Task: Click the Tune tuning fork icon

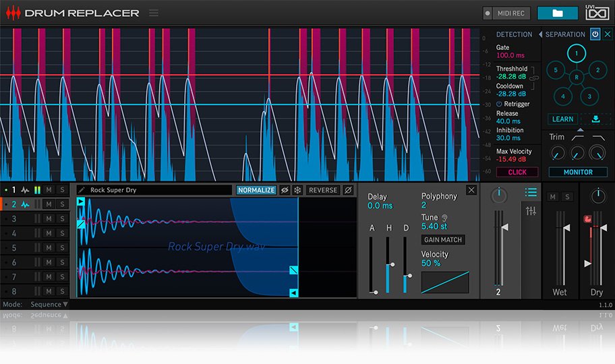Action: tap(444, 218)
